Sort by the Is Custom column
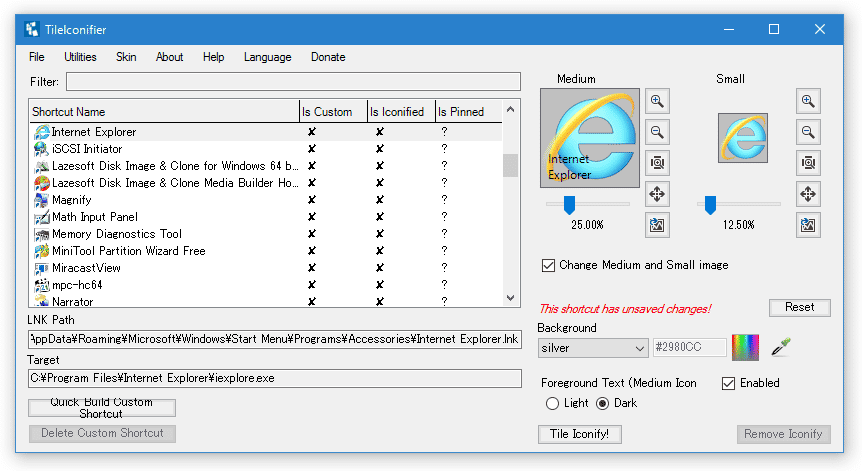The height and width of the screenshot is (471, 862). [333, 112]
